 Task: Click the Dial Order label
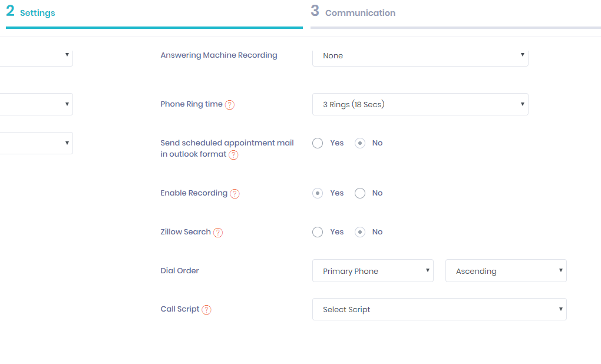click(x=179, y=270)
